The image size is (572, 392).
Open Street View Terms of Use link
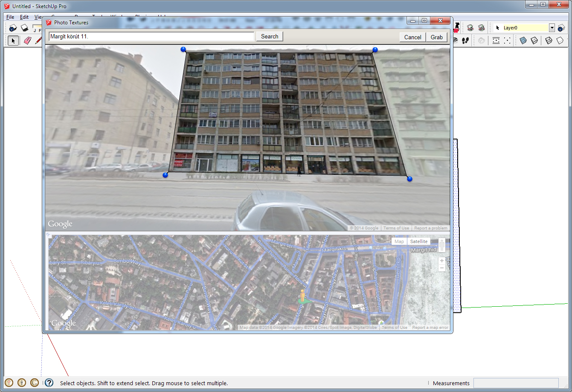coord(396,228)
